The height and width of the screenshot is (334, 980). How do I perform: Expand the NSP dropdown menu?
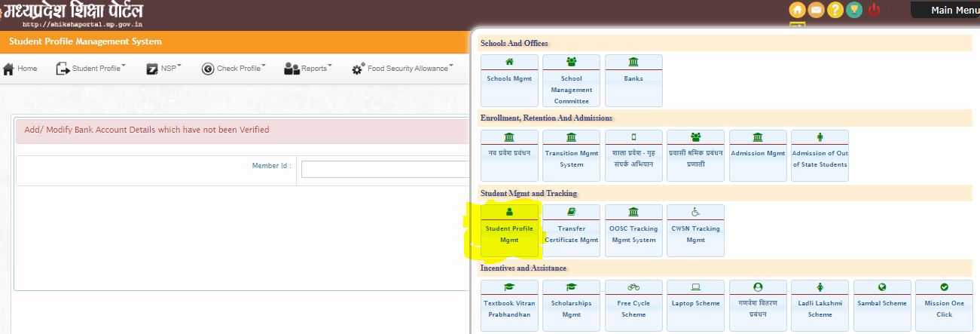point(163,69)
